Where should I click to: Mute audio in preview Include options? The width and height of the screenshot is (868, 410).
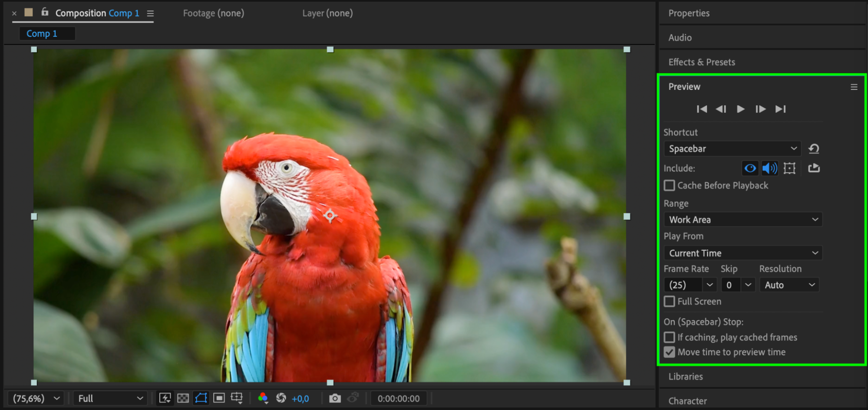click(x=769, y=168)
